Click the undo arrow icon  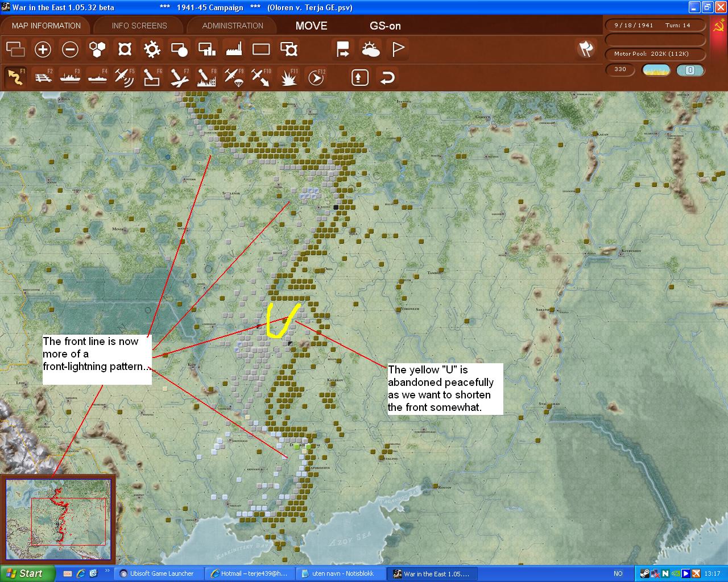[x=387, y=77]
